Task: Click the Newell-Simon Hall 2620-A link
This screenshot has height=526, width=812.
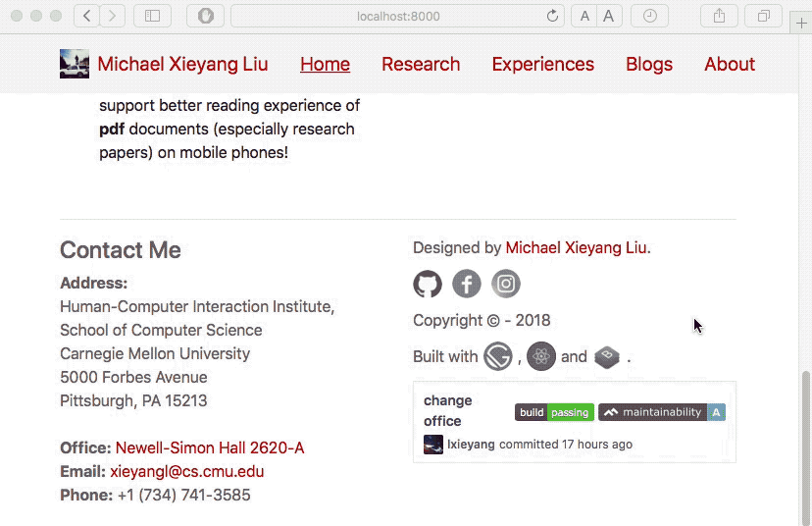Action: click(x=210, y=447)
